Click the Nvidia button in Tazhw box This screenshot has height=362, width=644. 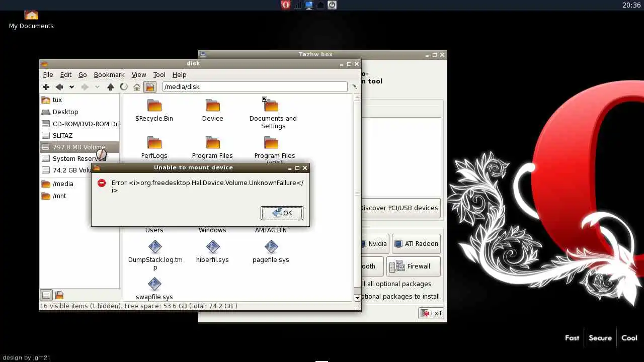374,243
